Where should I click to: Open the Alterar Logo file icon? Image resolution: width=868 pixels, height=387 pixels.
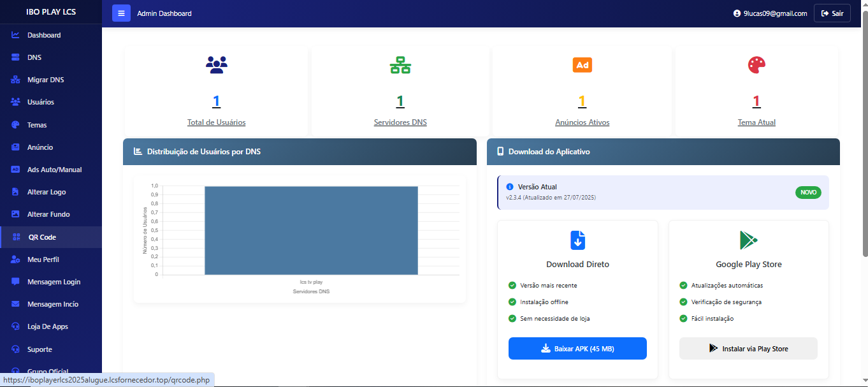(16, 192)
